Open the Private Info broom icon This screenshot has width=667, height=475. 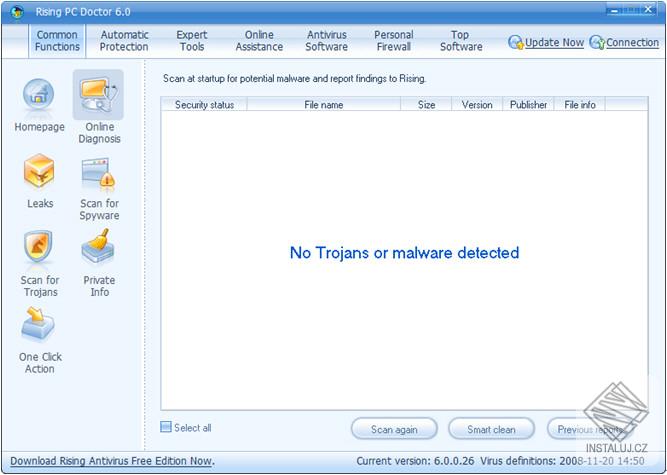click(x=98, y=246)
